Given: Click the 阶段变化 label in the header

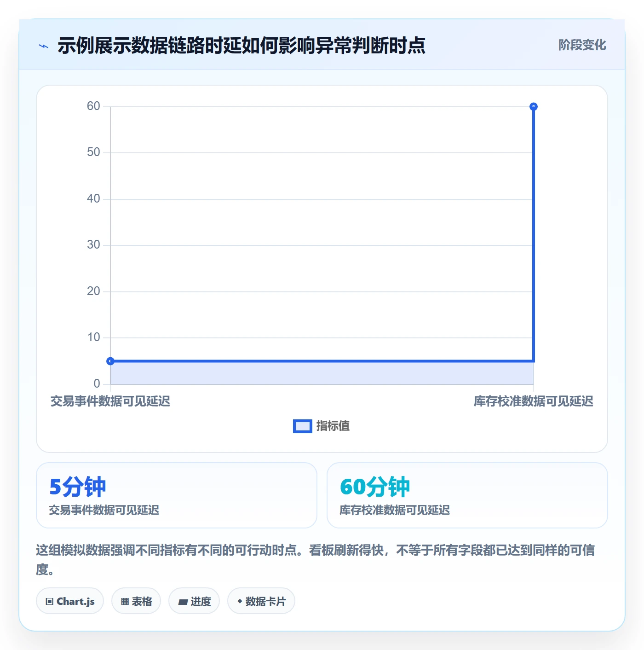Looking at the screenshot, I should point(582,45).
